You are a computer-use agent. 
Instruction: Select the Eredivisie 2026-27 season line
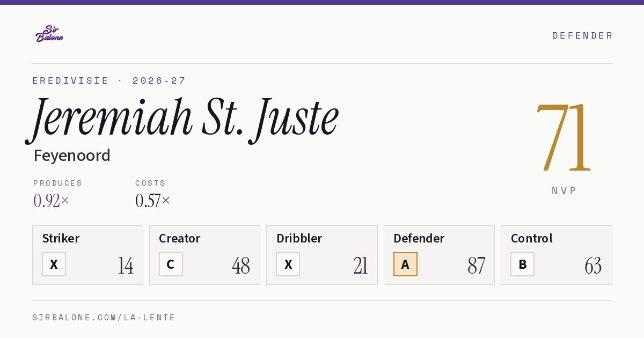pyautogui.click(x=109, y=80)
